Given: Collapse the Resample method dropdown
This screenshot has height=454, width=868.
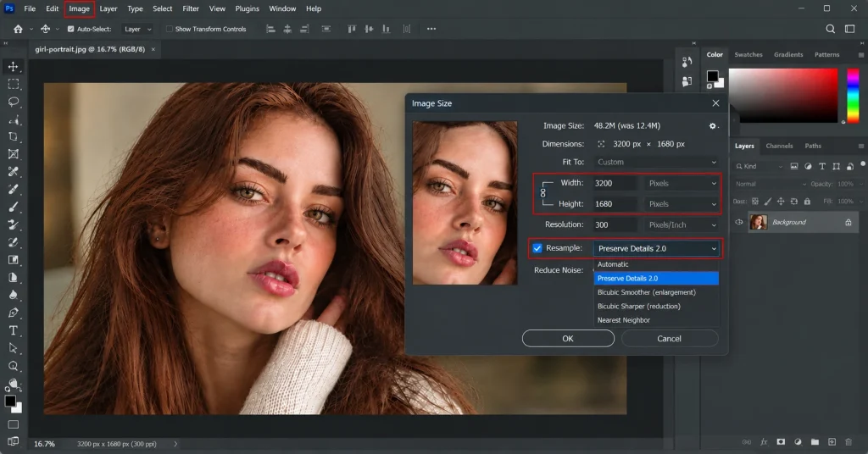Looking at the screenshot, I should point(656,248).
